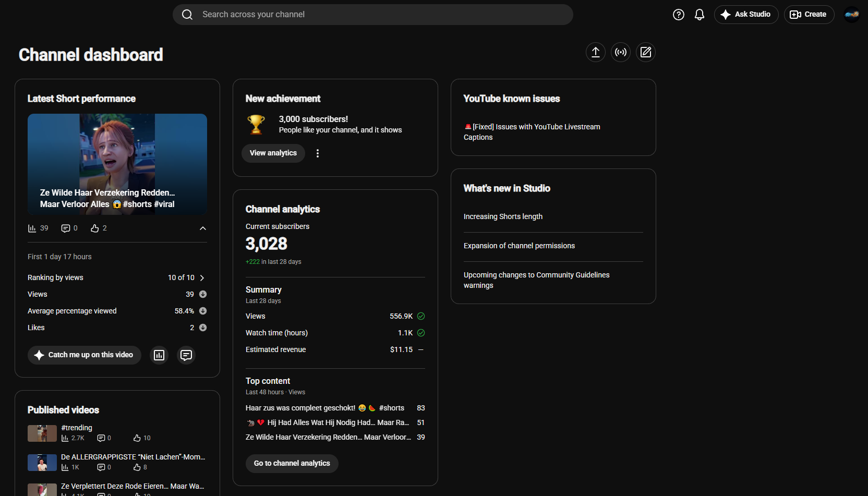The image size is (868, 496).
Task: Open the Help icon in top bar
Action: [x=679, y=15]
